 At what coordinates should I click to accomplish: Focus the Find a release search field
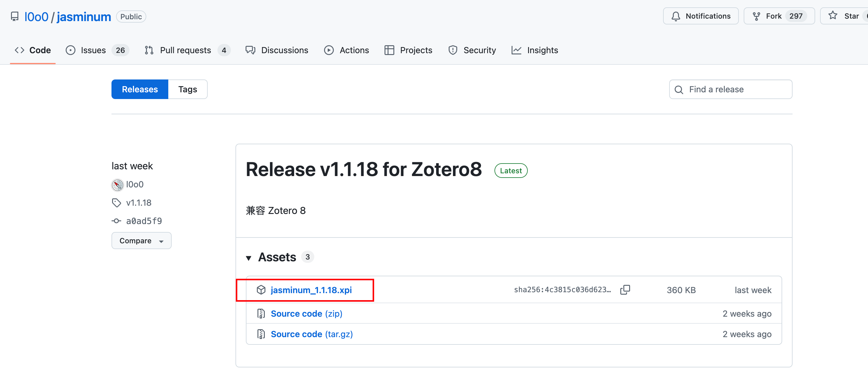click(731, 89)
